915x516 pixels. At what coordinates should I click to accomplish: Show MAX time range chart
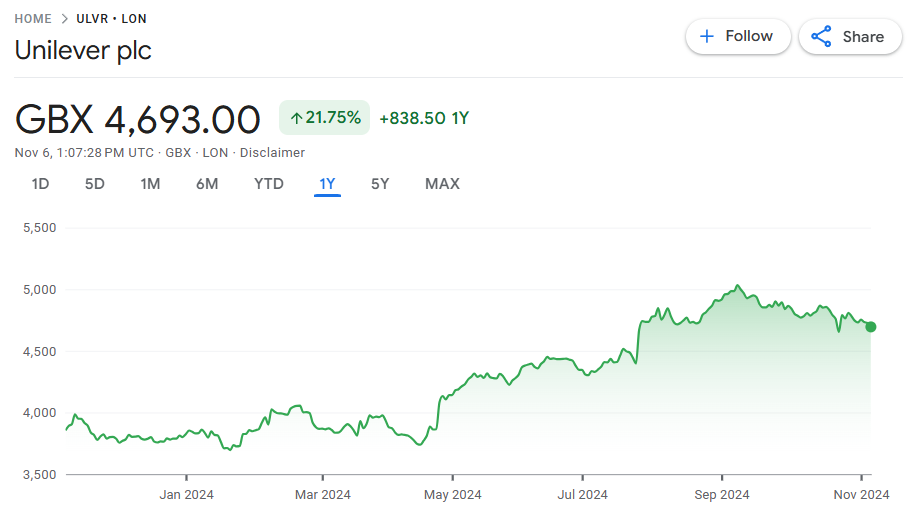point(442,184)
